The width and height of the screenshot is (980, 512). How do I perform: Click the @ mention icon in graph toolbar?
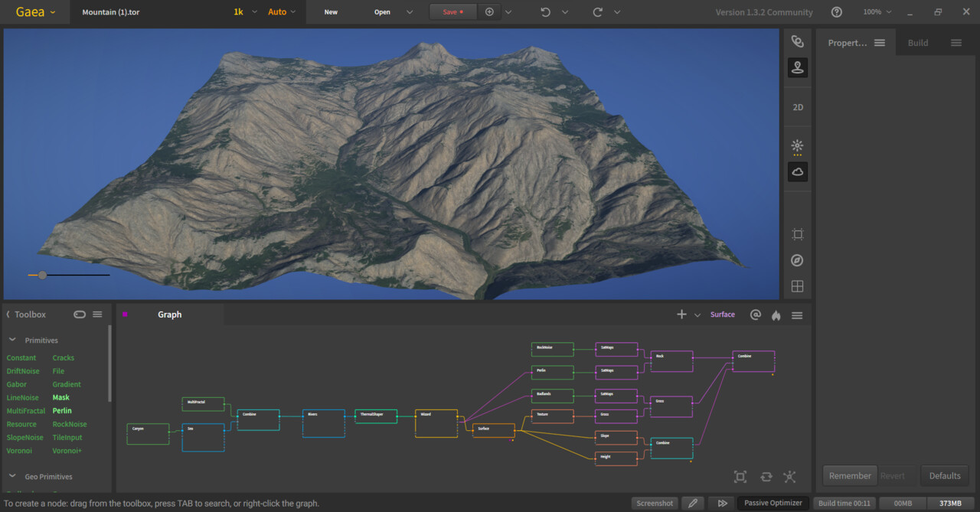pyautogui.click(x=756, y=315)
